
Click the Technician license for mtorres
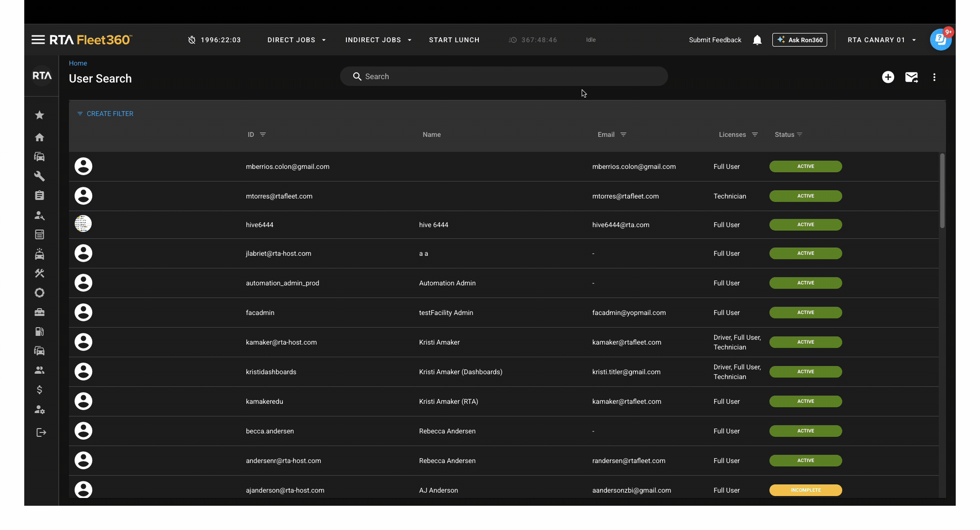730,196
